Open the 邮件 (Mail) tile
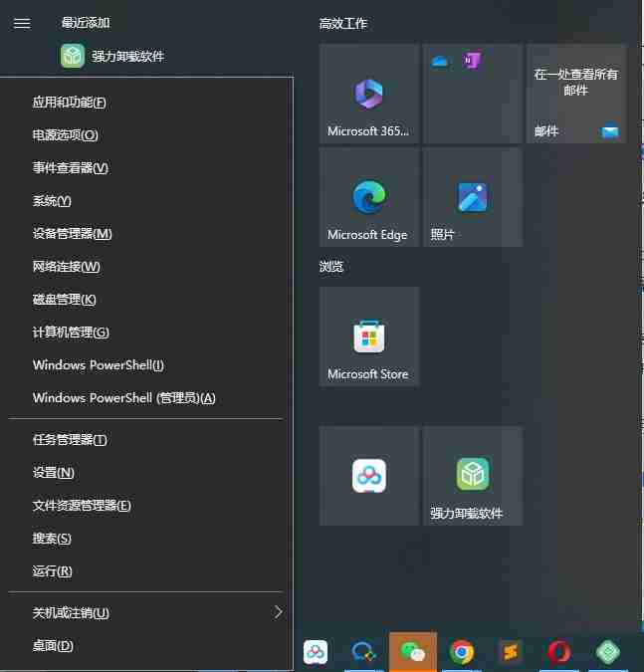The image size is (644, 672). pyautogui.click(x=575, y=94)
